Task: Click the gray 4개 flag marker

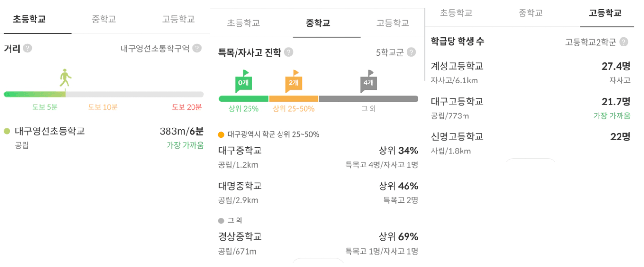Action: 368,81
